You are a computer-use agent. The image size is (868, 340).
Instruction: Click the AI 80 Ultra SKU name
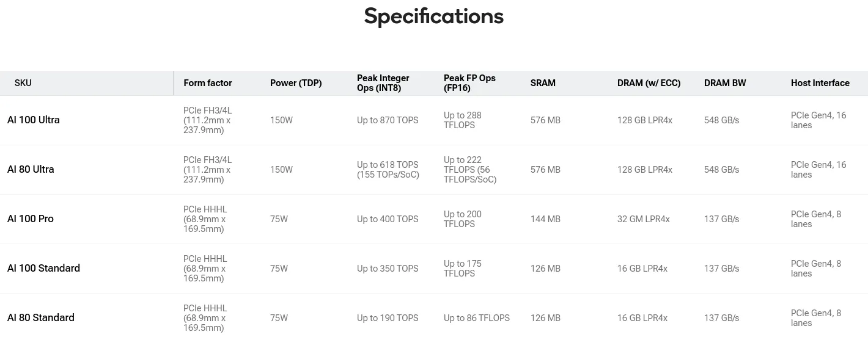31,170
